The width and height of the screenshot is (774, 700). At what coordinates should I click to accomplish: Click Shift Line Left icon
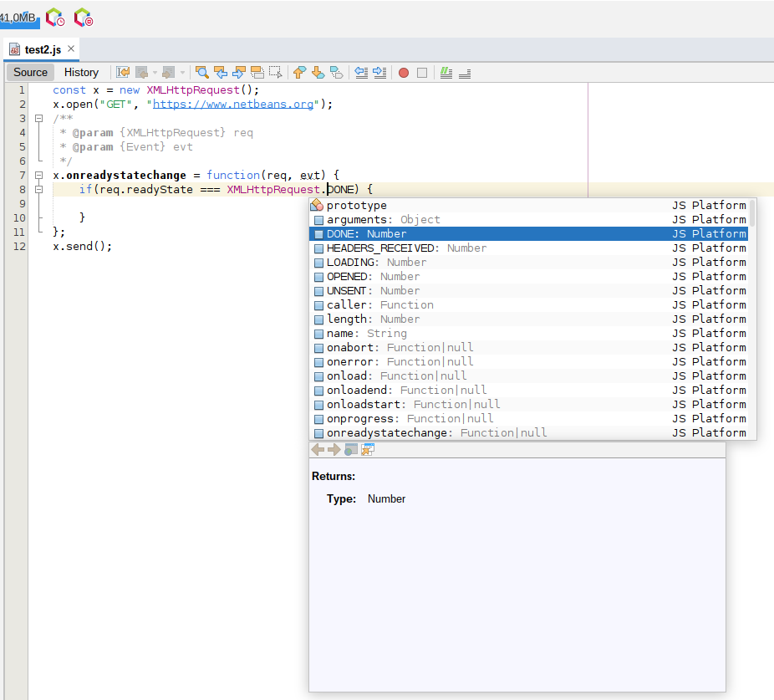tap(361, 73)
